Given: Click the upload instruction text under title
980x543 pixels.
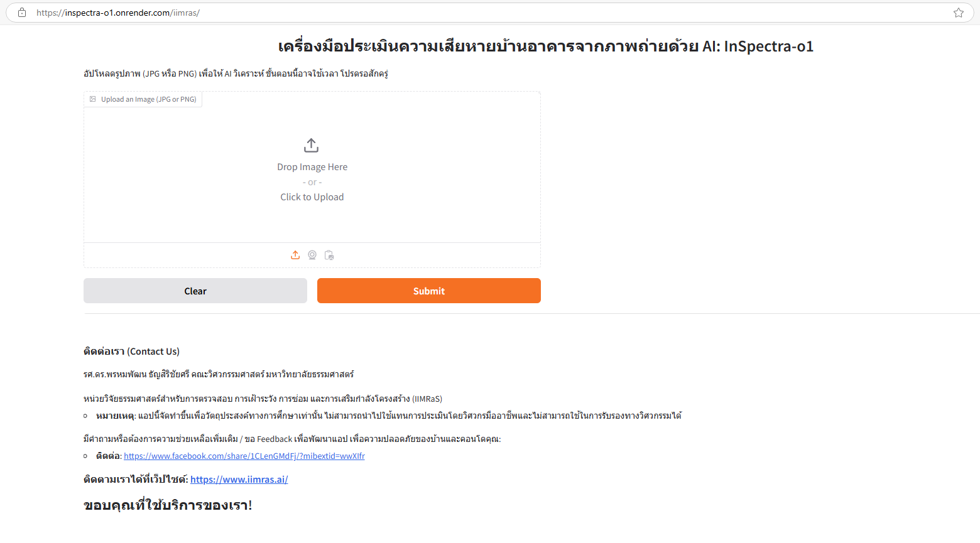Looking at the screenshot, I should [x=236, y=73].
